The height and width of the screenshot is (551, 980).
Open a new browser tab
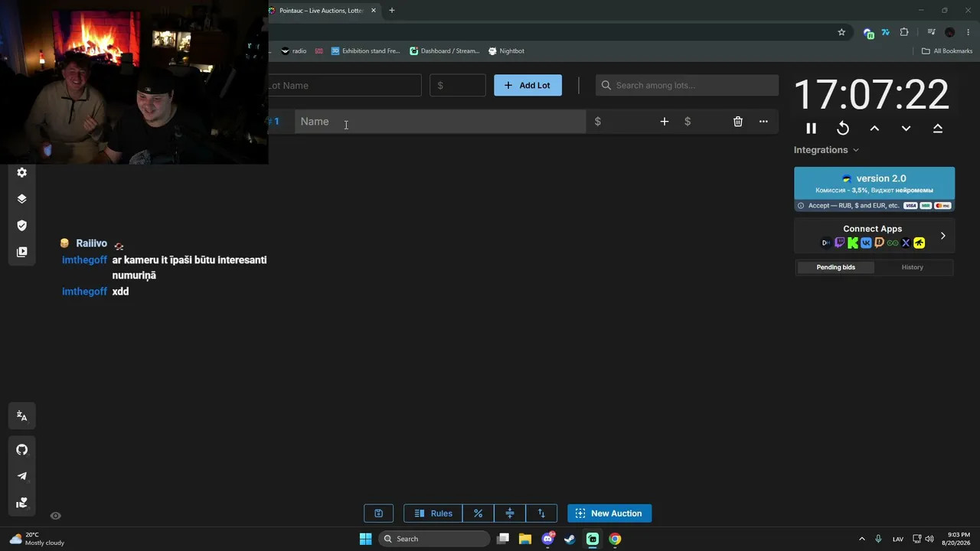click(392, 11)
